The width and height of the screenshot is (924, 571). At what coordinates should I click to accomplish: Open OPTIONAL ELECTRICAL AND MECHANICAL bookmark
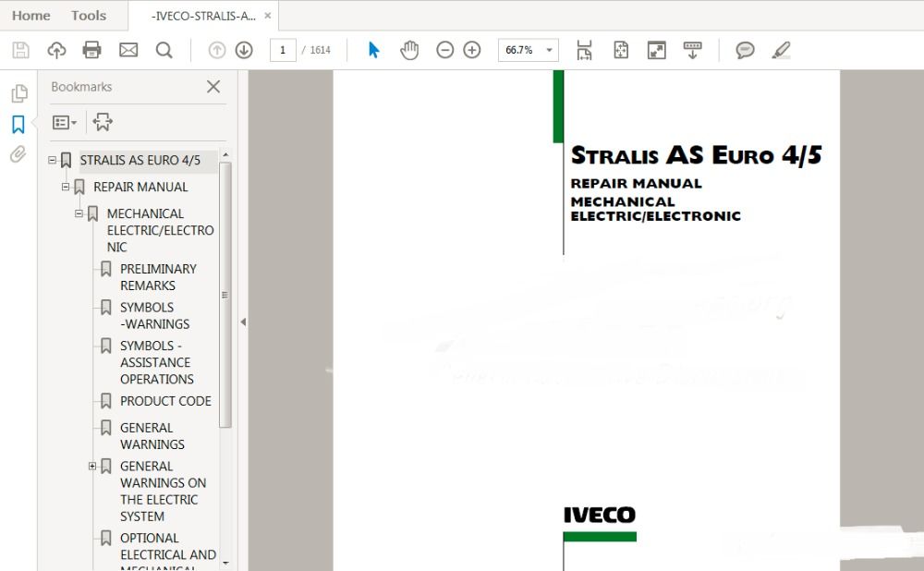[x=168, y=551]
